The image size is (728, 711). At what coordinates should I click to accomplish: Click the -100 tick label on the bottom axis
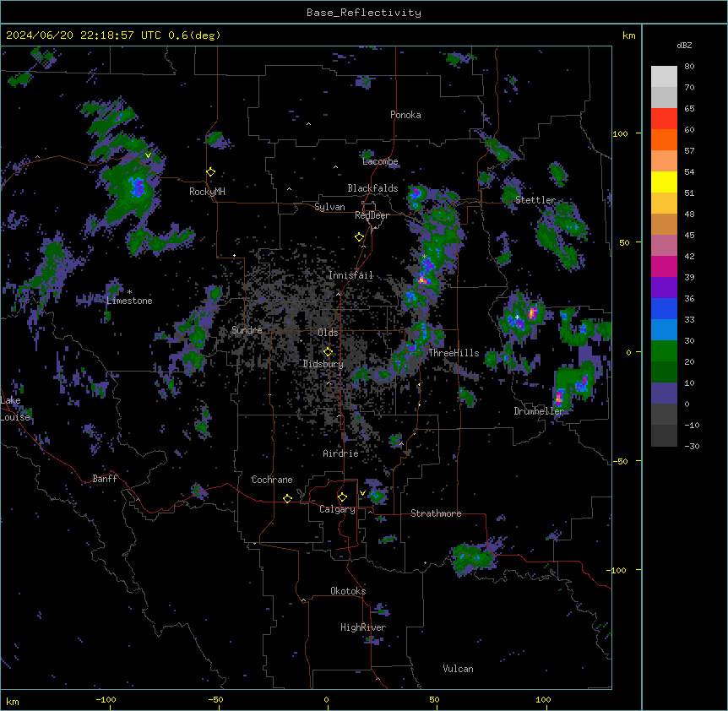pos(106,699)
